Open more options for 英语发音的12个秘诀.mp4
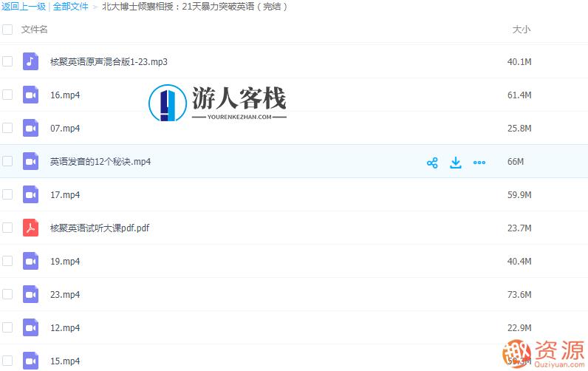Viewport: 588px width, 371px height. [479, 163]
